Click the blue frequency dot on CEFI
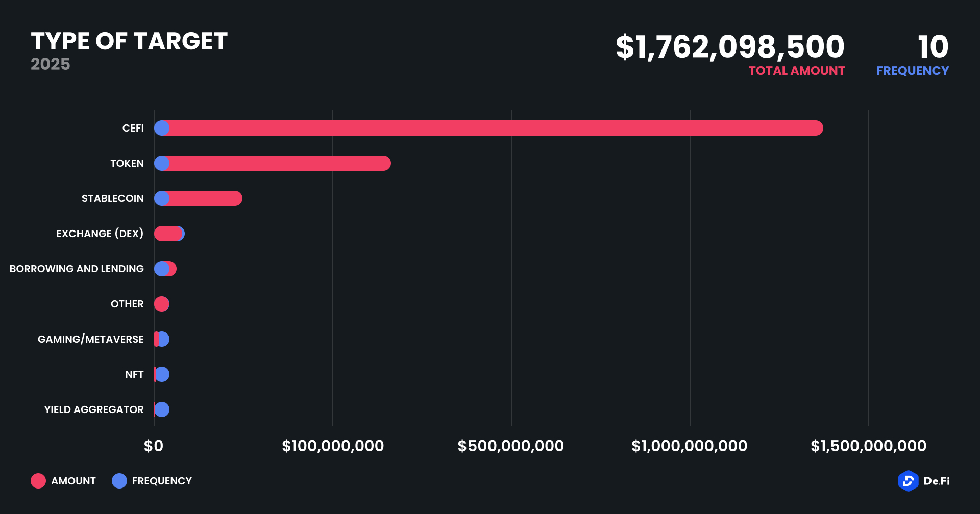 click(162, 128)
